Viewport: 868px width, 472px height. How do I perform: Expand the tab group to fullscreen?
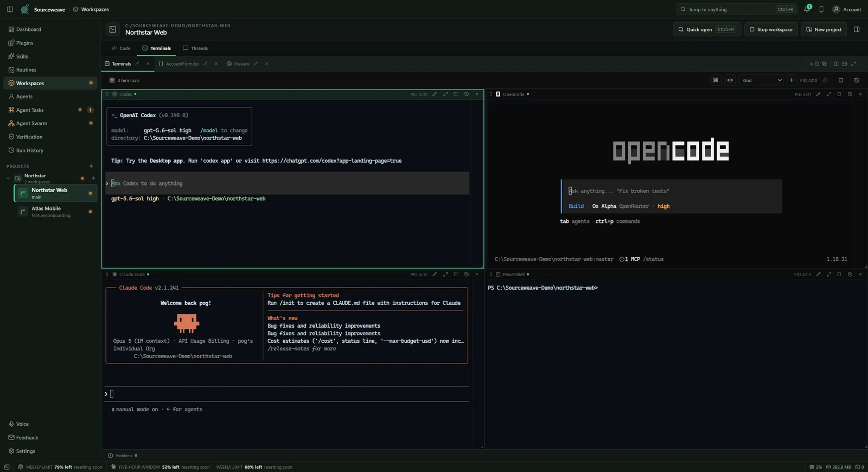[853, 64]
